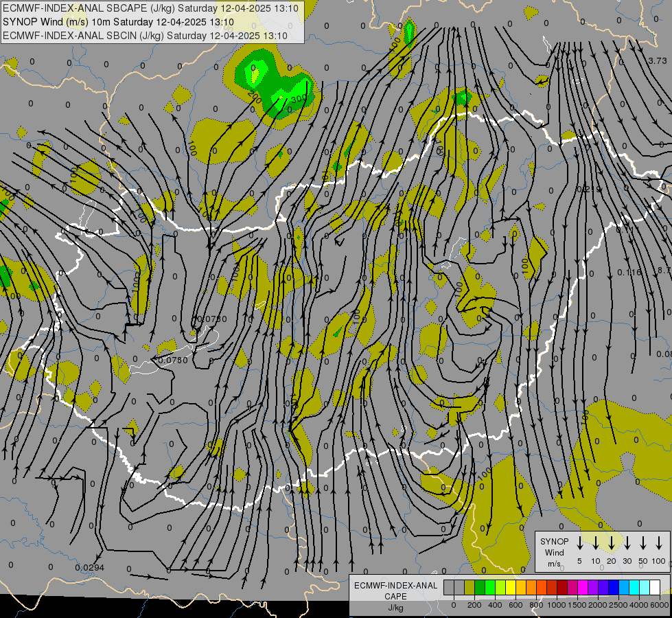Click the SBCAPE title line in the header
Screen dimensions: 672x618
(150, 8)
